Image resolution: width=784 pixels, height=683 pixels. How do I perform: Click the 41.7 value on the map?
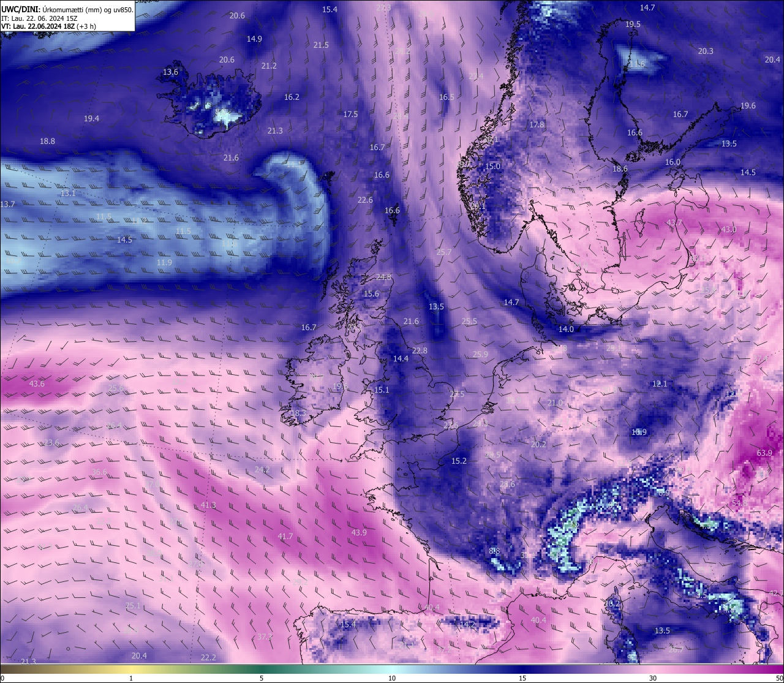pos(285,536)
